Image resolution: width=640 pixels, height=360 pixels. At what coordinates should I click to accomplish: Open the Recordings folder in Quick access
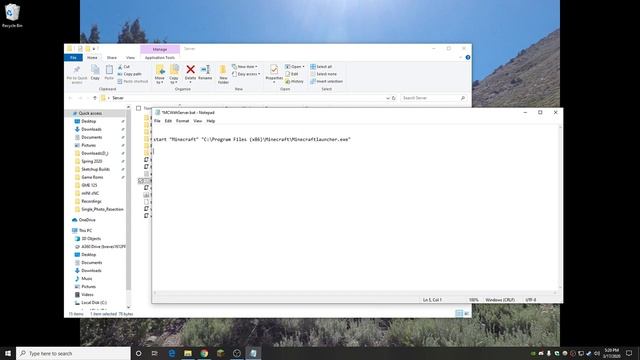91,201
